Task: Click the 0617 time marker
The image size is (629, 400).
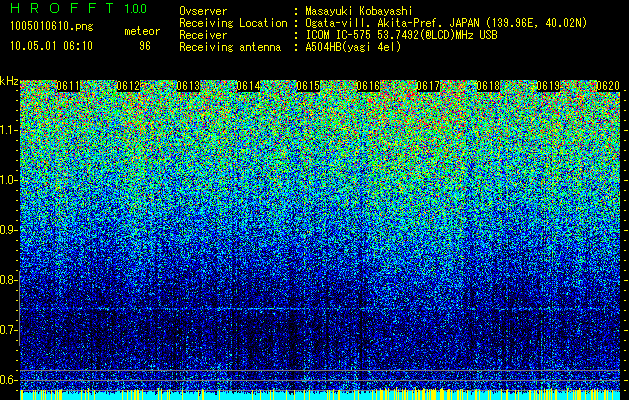Action: coord(428,86)
